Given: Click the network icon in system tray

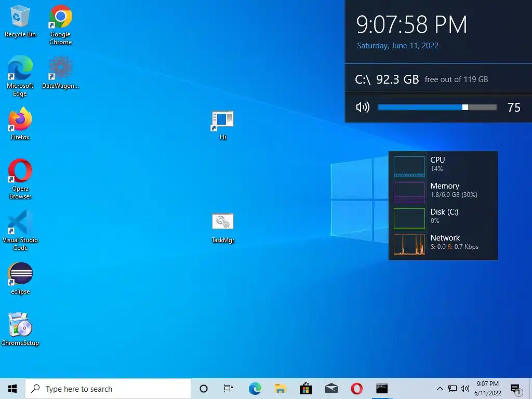Looking at the screenshot, I should click(453, 389).
